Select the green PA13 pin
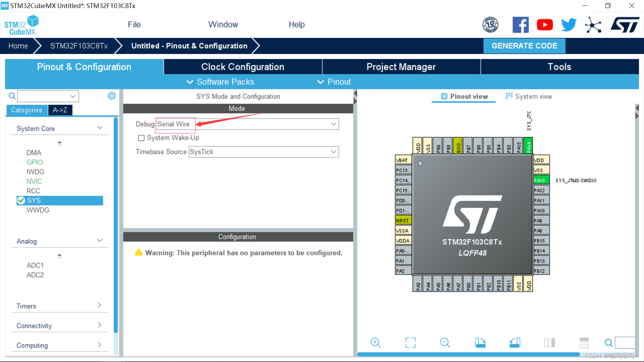 (x=541, y=180)
